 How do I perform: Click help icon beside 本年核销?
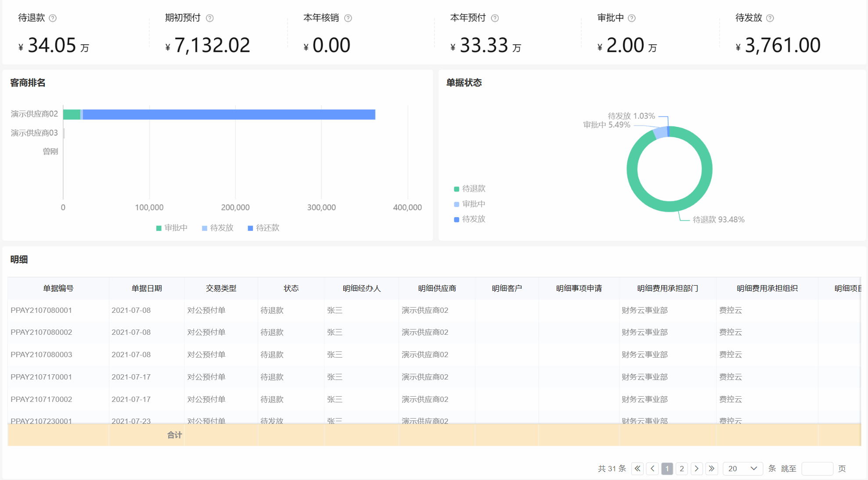pos(348,18)
